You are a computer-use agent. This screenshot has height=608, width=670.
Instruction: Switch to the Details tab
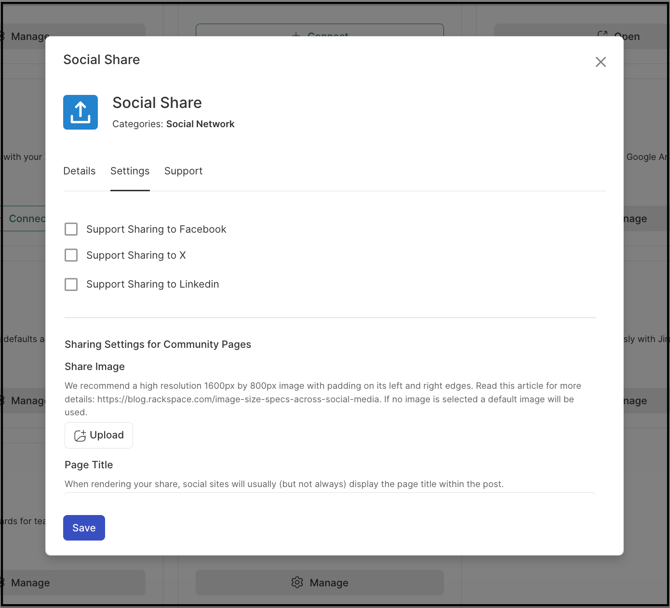coord(79,171)
